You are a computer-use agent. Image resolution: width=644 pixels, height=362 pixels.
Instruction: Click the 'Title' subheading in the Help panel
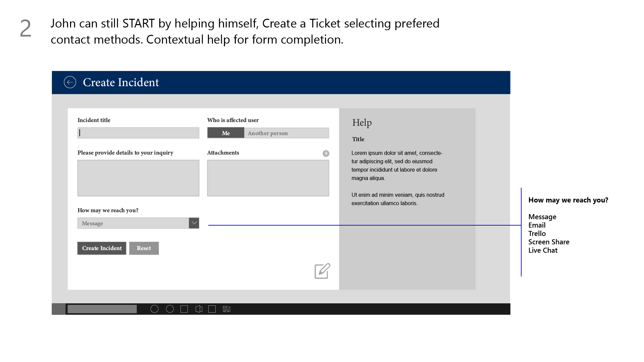point(358,139)
